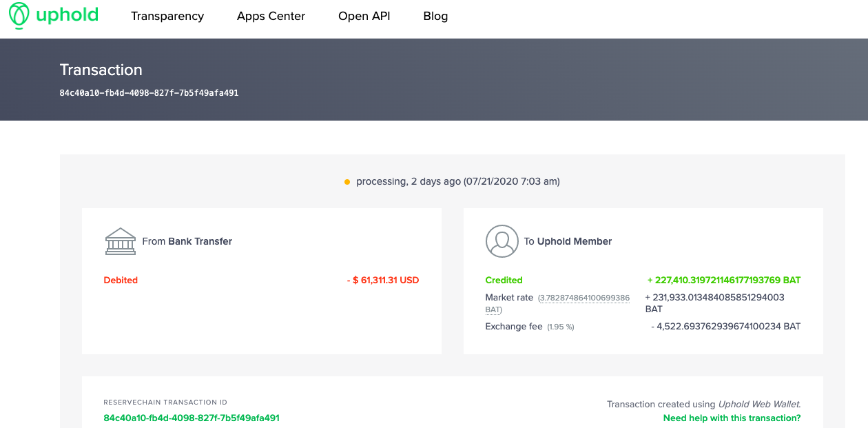The height and width of the screenshot is (428, 868).
Task: Click the From Bank Transfer label
Action: (187, 241)
